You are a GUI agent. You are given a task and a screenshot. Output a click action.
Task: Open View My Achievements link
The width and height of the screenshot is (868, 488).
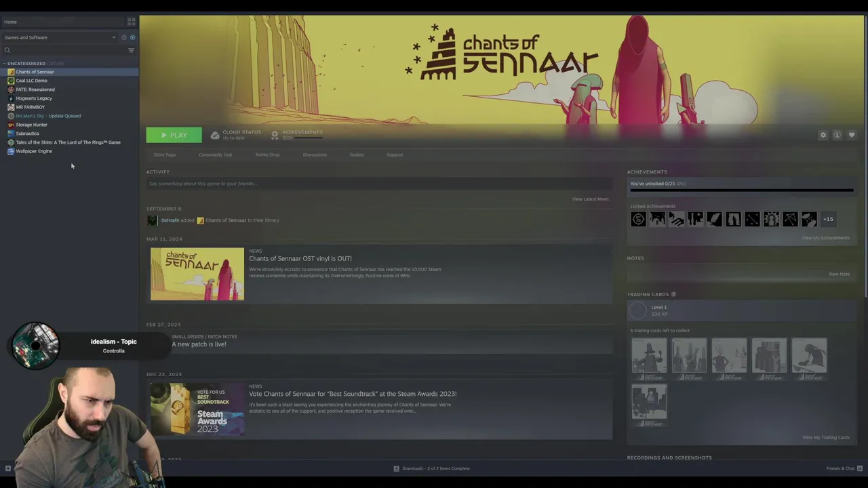825,238
